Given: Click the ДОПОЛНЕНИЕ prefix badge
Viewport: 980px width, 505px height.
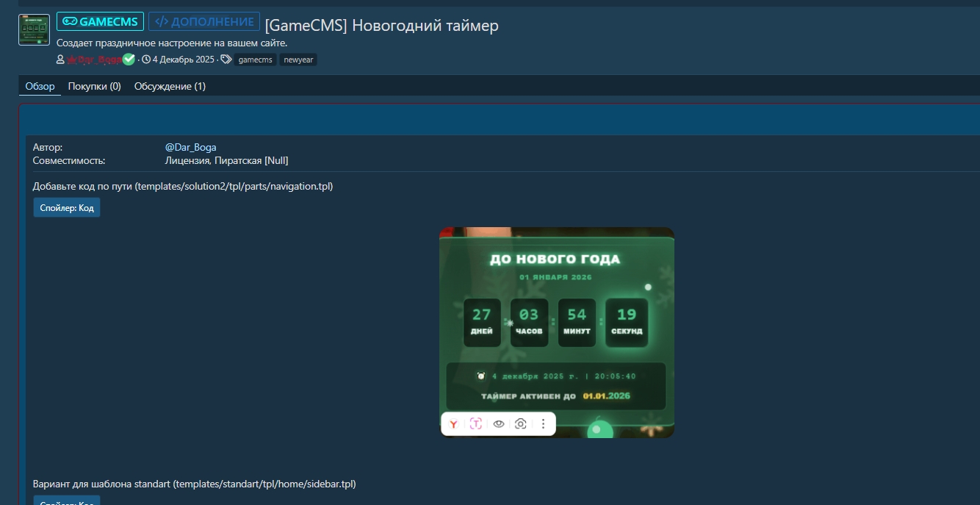Looking at the screenshot, I should (204, 22).
